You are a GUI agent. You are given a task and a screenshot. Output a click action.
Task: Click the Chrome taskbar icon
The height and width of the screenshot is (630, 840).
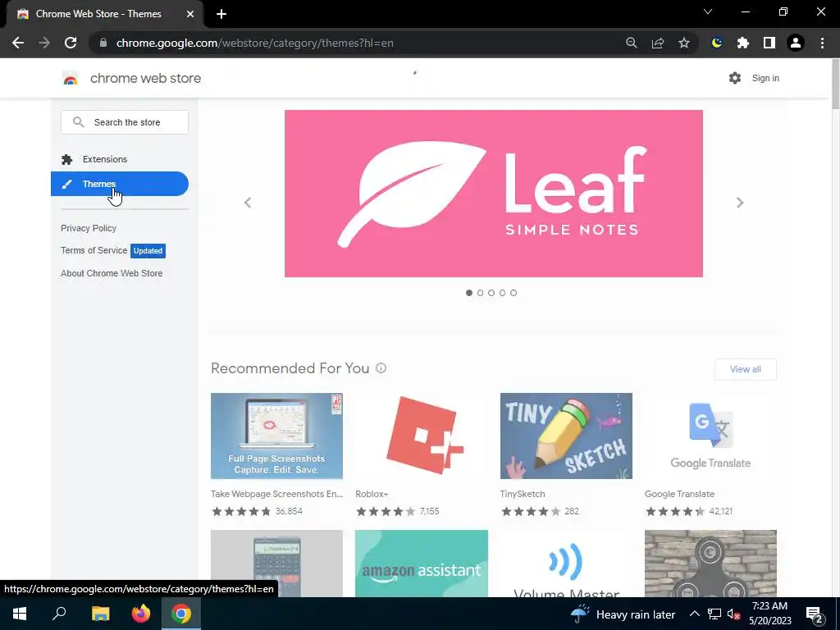pyautogui.click(x=181, y=614)
